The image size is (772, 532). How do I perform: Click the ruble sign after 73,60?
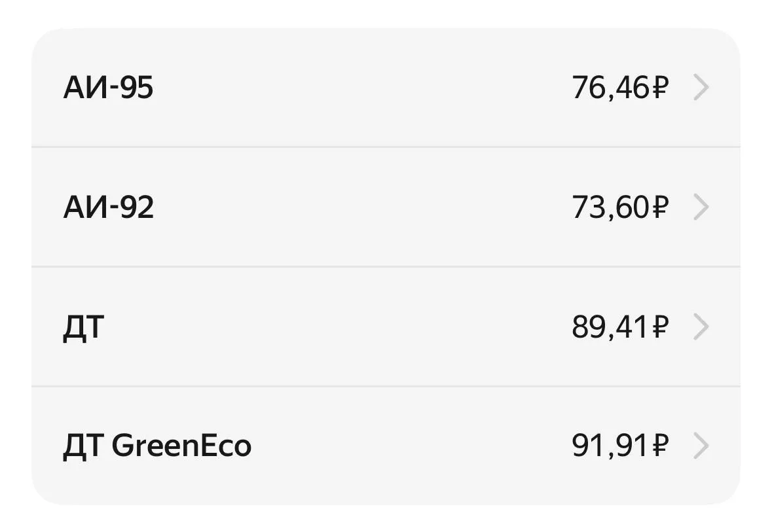660,207
